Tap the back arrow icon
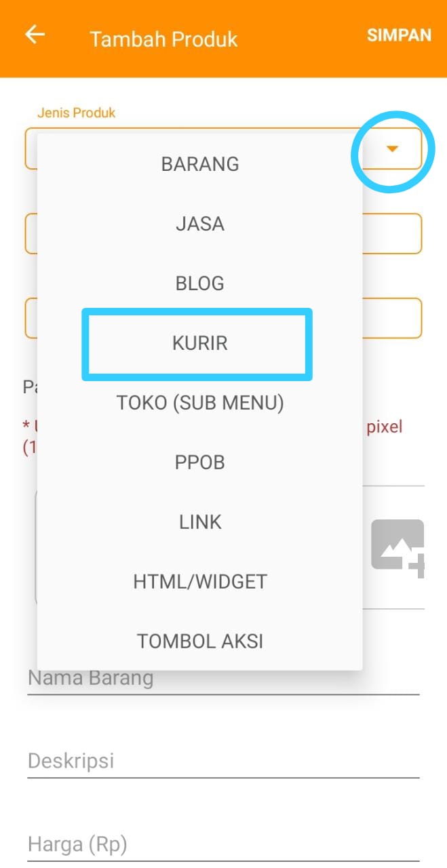 click(x=35, y=35)
